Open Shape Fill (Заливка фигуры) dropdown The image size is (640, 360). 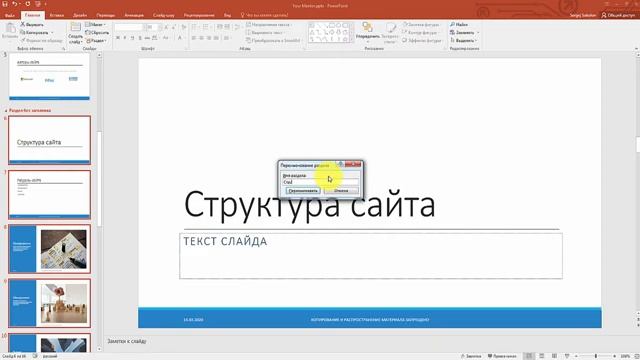pos(422,24)
